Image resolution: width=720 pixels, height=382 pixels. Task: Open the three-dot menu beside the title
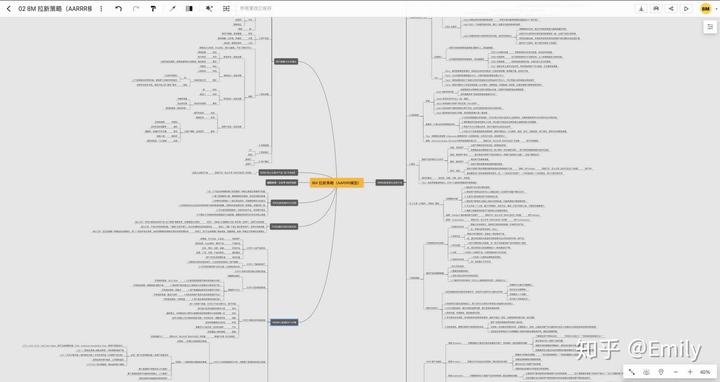pos(101,9)
